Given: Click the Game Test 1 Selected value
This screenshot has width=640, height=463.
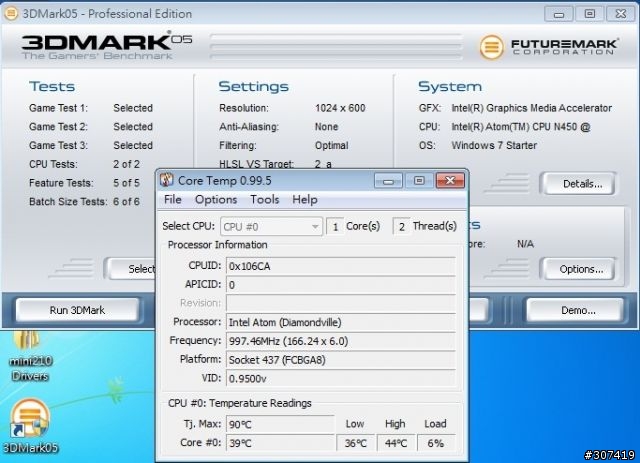Looking at the screenshot, I should point(133,108).
